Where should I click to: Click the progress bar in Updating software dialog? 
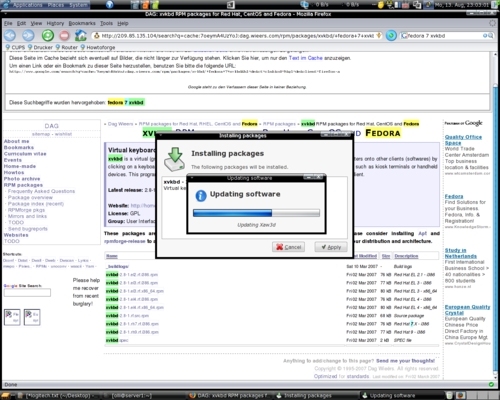[256, 213]
